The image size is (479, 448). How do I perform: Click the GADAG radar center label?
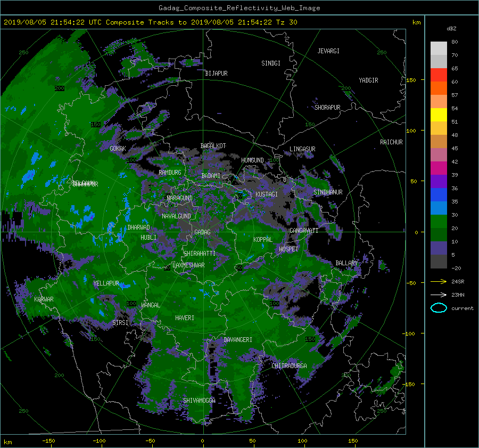point(202,232)
